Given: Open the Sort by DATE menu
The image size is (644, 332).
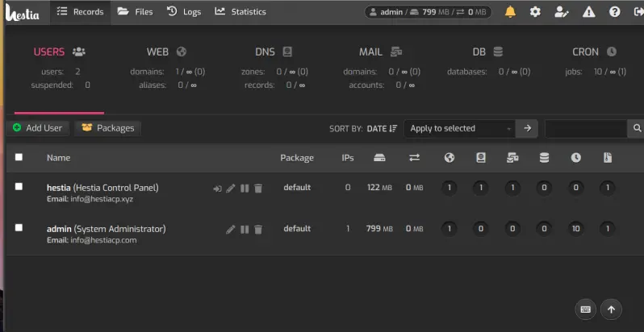Looking at the screenshot, I should click(382, 129).
